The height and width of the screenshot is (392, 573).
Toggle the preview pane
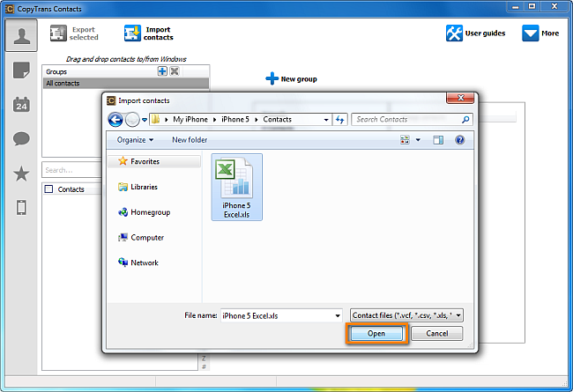tap(438, 140)
